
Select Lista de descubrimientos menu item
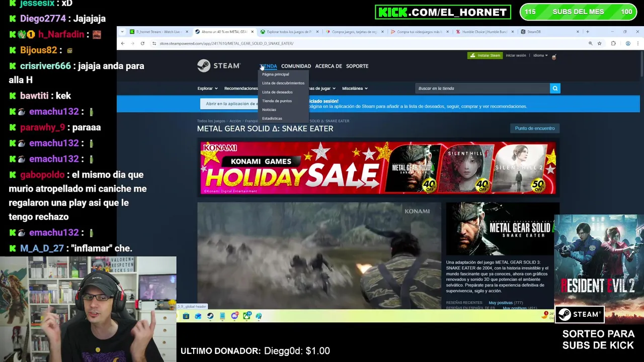coord(283,83)
